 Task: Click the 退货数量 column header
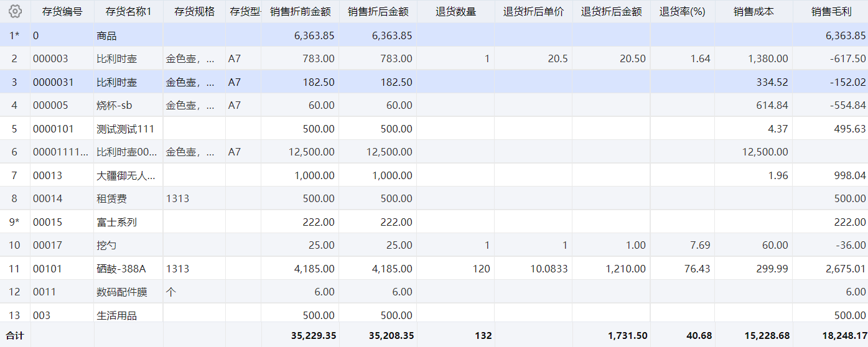[455, 12]
